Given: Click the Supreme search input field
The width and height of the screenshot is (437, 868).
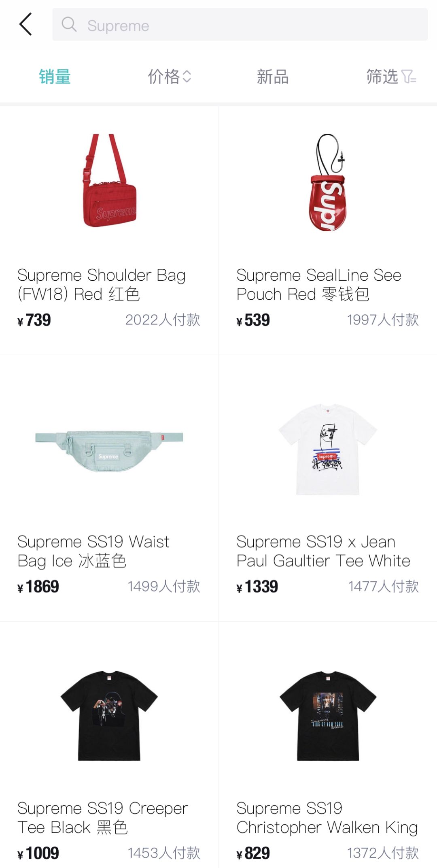Looking at the screenshot, I should (x=243, y=25).
